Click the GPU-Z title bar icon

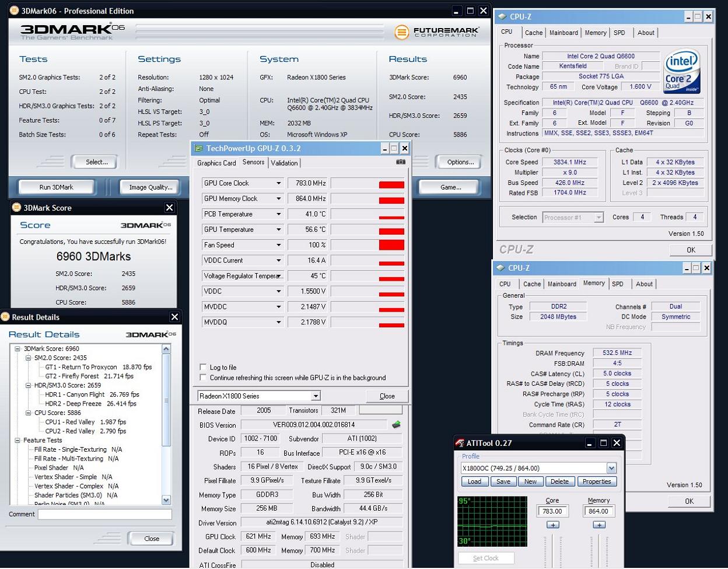coord(199,148)
